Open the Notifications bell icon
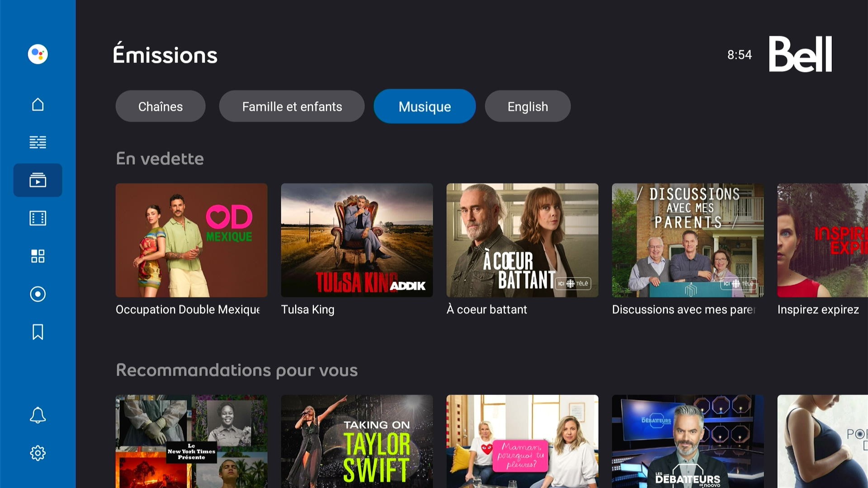The height and width of the screenshot is (488, 868). click(38, 415)
